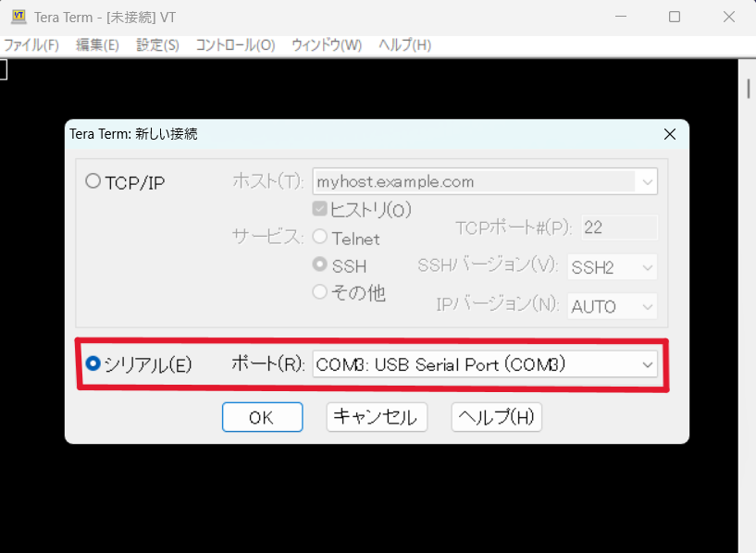Open the ファイル(F) menu

pyautogui.click(x=31, y=43)
